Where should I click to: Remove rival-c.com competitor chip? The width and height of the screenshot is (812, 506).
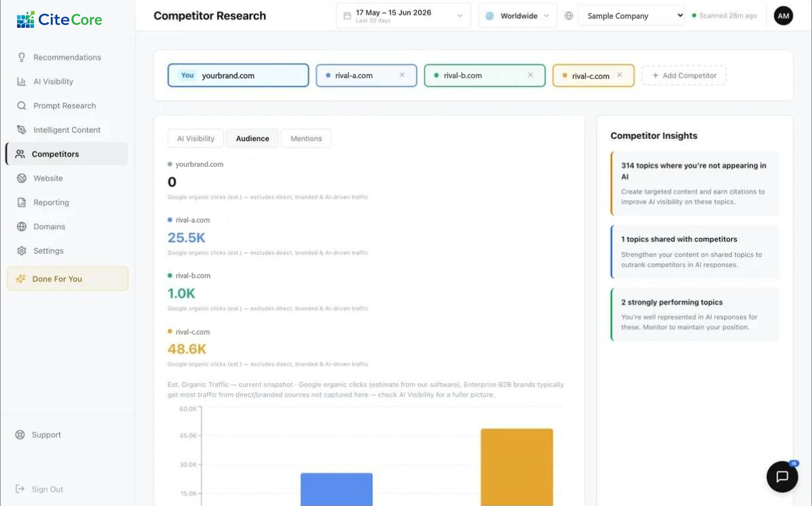619,75
